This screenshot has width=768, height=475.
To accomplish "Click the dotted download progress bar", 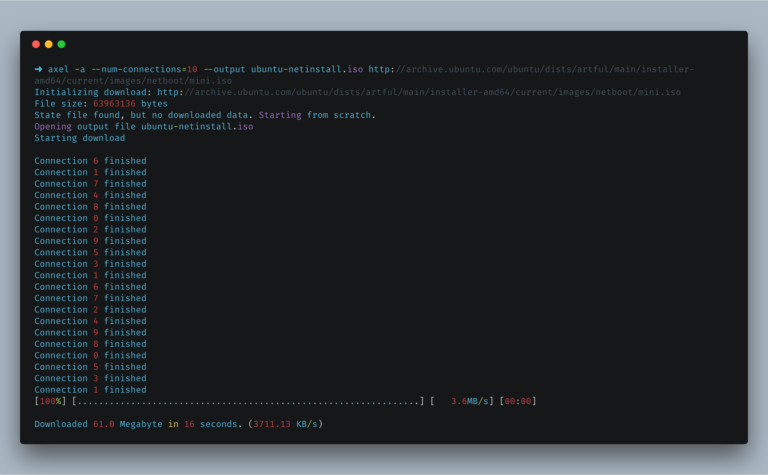I will (x=248, y=401).
